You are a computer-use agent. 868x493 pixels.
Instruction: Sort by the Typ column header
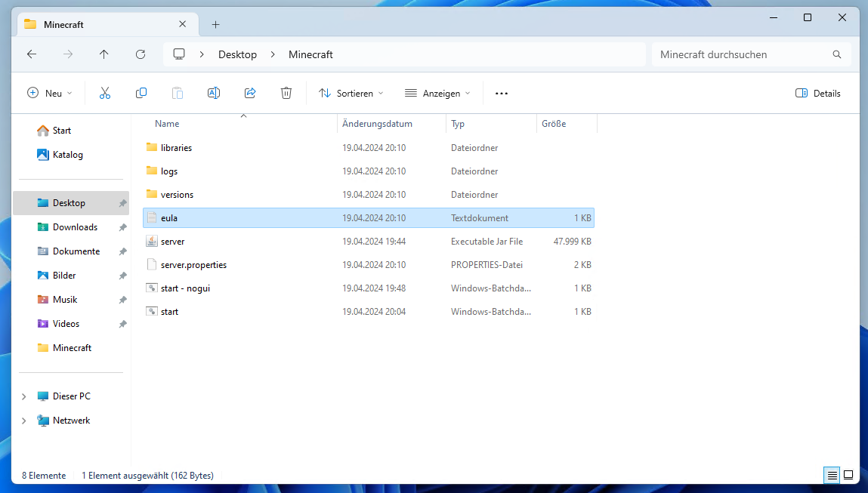[x=491, y=124]
